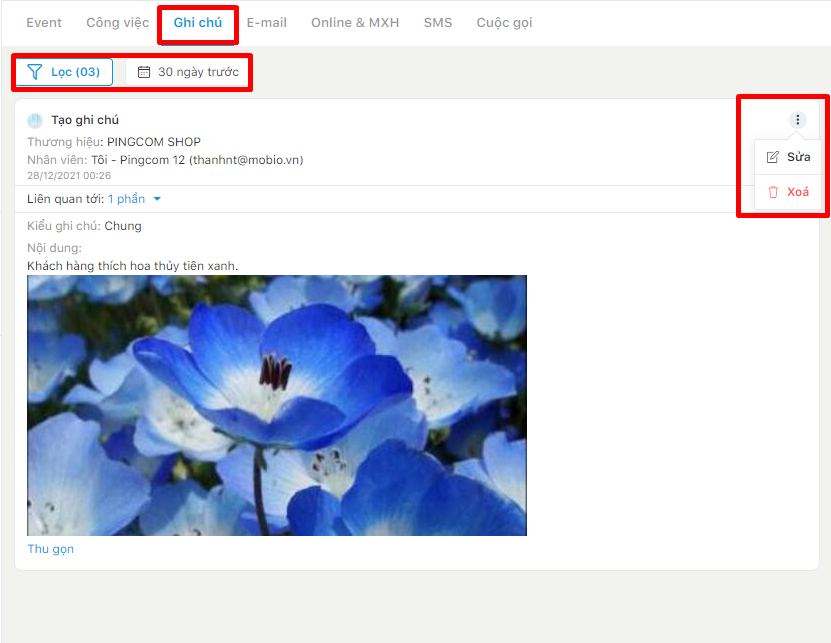Click the Lọc (03) filter button
Screen dimensions: 831x643
(x=64, y=72)
